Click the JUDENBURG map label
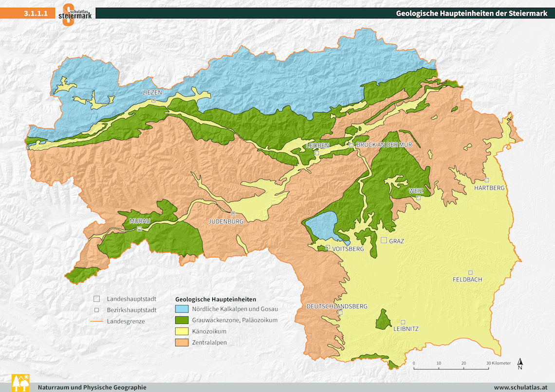This screenshot has height=392, width=555. (x=226, y=222)
